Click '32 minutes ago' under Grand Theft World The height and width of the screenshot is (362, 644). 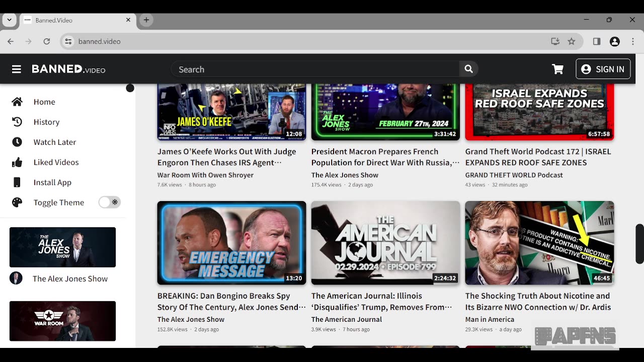click(x=510, y=185)
